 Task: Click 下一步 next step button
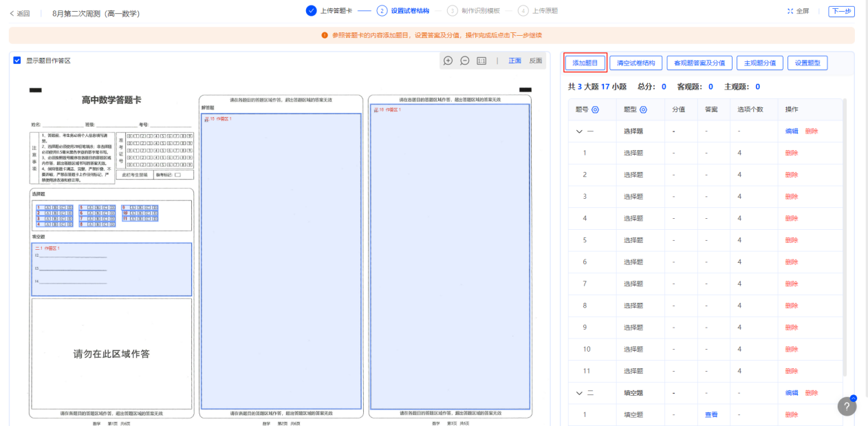(x=842, y=11)
